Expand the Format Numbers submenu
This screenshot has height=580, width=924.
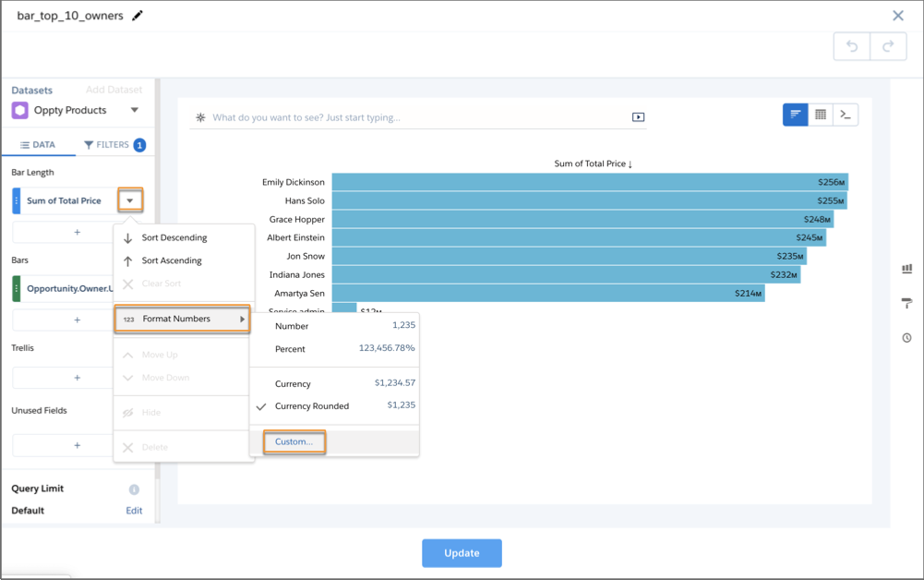182,319
